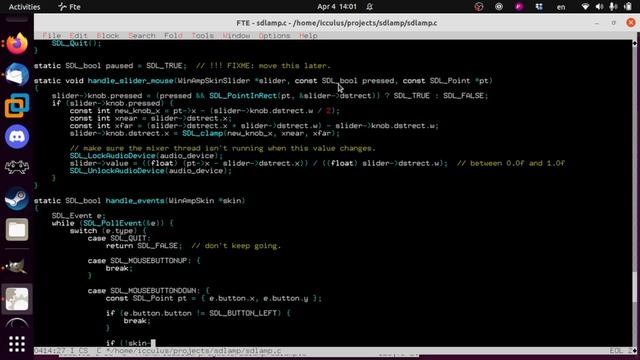Click the battery status icon

tap(628, 7)
